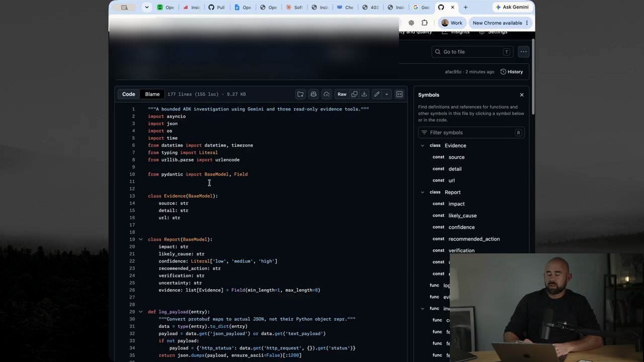This screenshot has width=644, height=362.
Task: Close the Symbols panel
Action: [x=522, y=95]
